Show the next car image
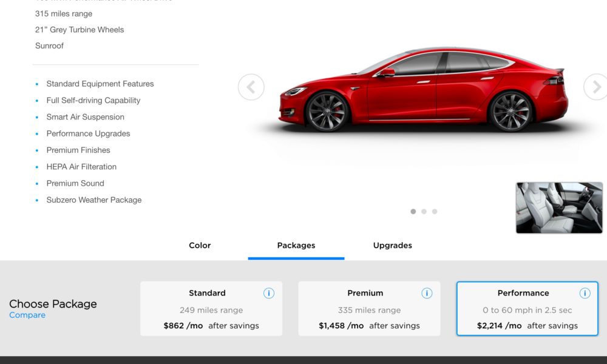 coord(596,87)
